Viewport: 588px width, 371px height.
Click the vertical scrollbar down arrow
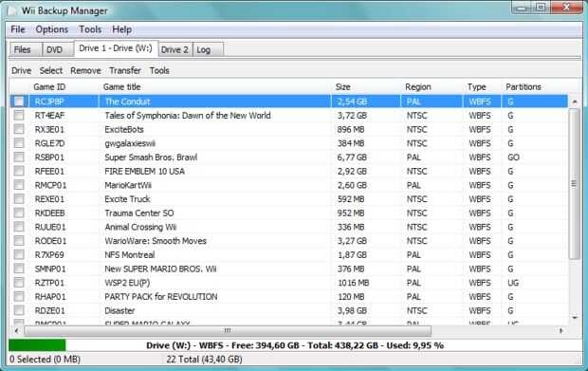pyautogui.click(x=575, y=317)
